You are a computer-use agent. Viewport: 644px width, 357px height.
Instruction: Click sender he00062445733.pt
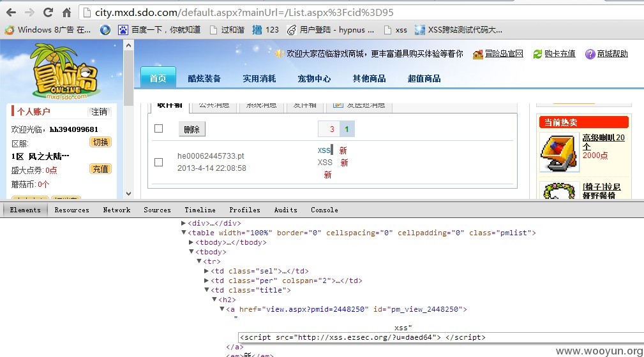click(211, 156)
